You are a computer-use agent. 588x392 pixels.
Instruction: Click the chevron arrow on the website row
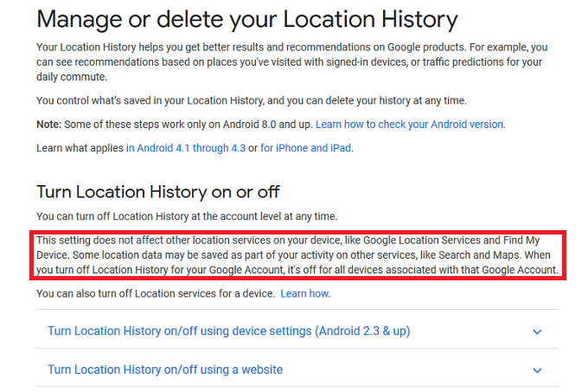(x=537, y=370)
